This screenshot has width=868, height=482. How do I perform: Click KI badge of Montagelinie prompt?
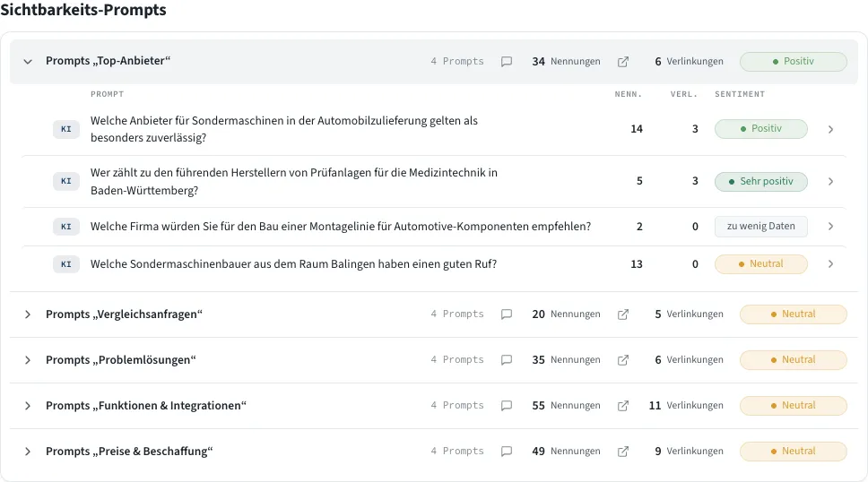click(x=66, y=227)
